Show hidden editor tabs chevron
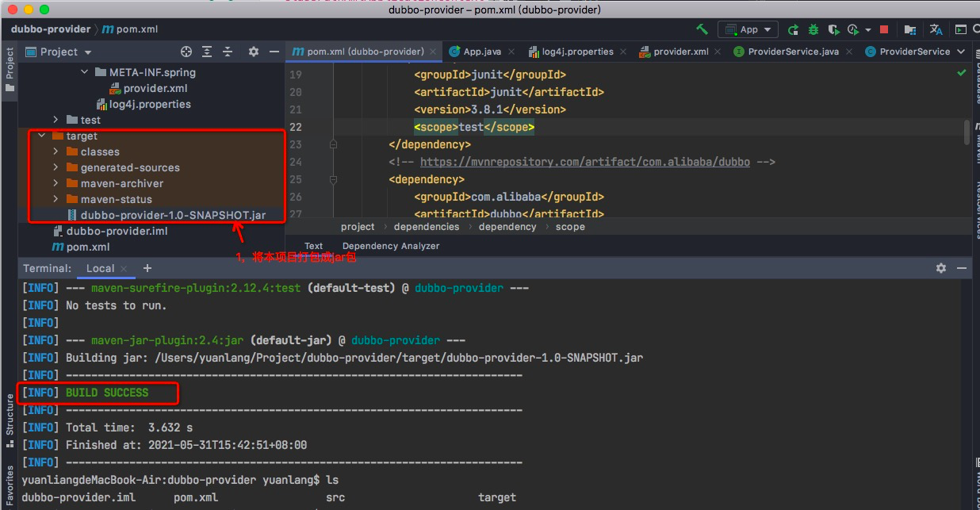Viewport: 980px width, 510px height. [x=962, y=52]
